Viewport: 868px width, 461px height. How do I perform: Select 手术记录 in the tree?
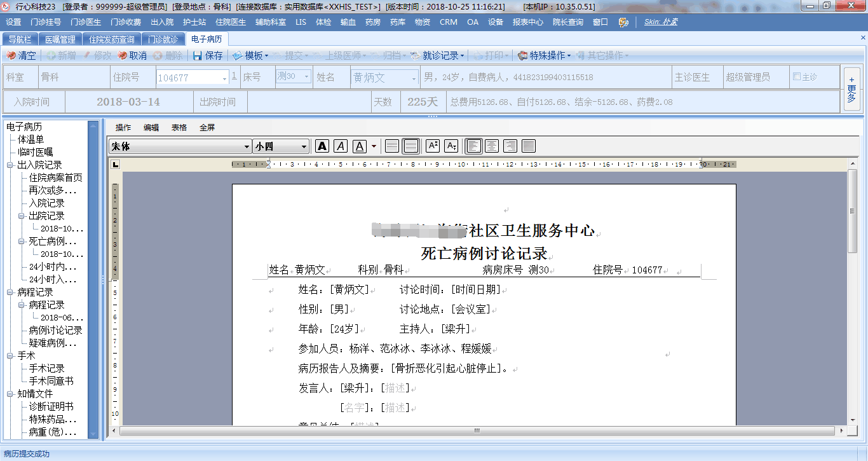pos(46,368)
